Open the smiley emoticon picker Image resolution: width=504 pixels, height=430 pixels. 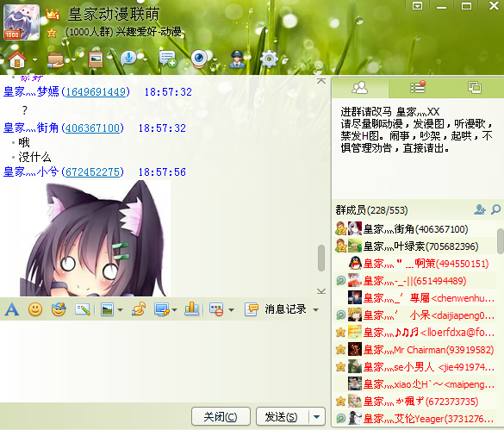pos(35,309)
